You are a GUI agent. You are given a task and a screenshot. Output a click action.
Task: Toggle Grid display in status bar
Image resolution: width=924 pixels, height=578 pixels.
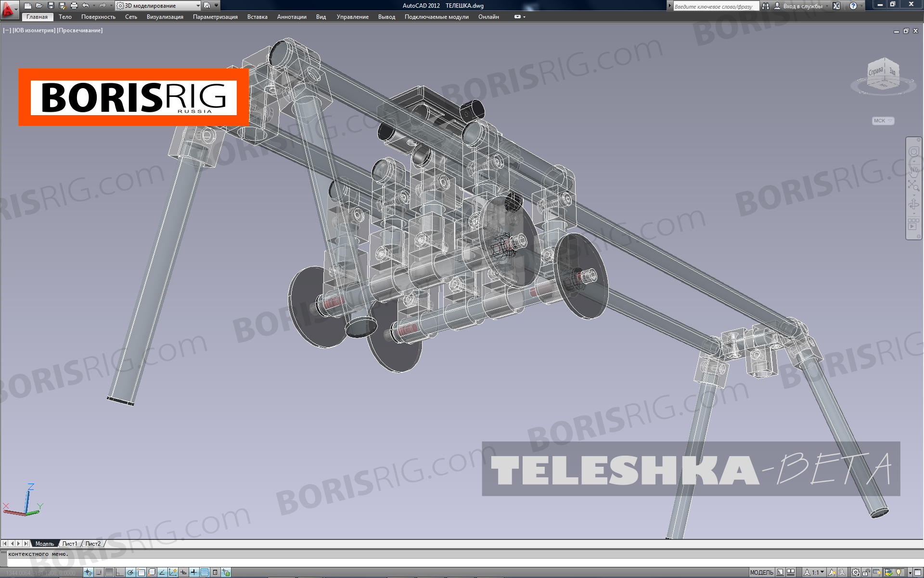109,573
